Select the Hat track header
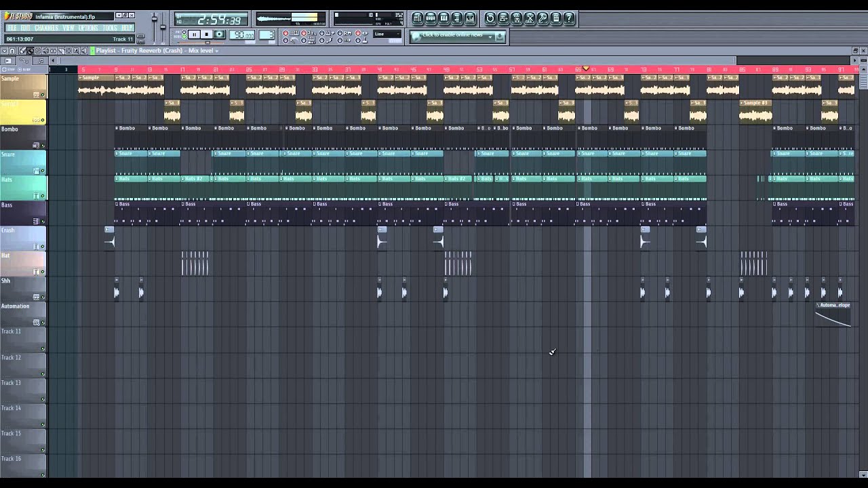This screenshot has width=868, height=488. tap(23, 264)
